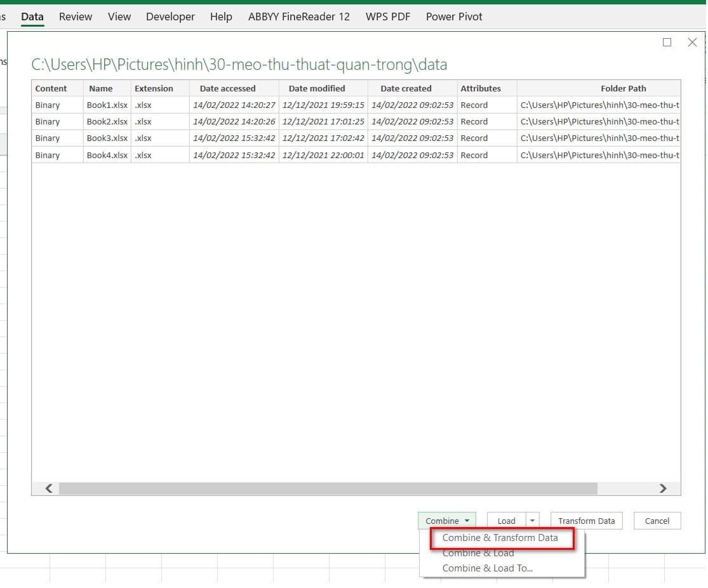Click the Transform Data button
Screen dimensions: 708x588
click(x=587, y=521)
